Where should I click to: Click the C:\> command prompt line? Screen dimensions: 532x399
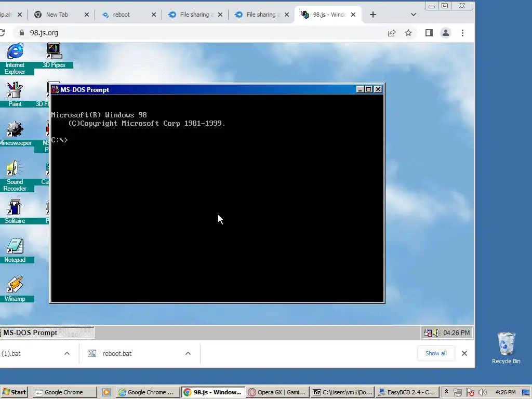[x=59, y=140]
